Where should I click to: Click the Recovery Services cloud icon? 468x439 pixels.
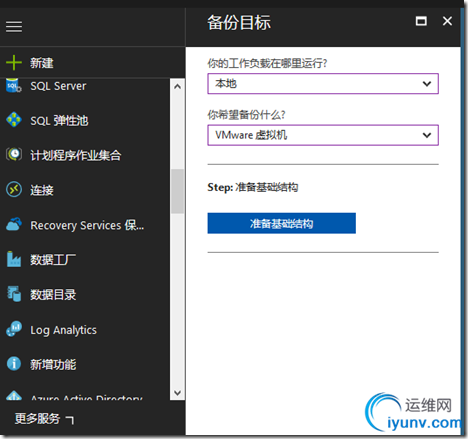[14, 224]
